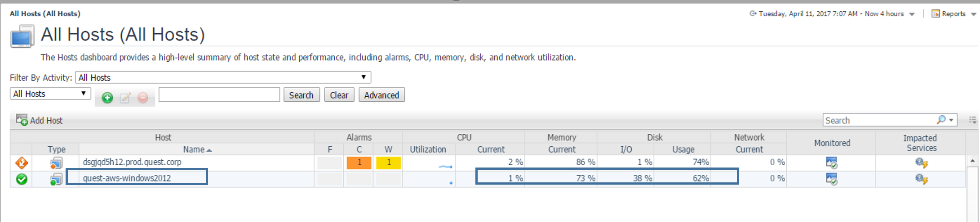Click the Search button
Viewport: 980px width, 222px height.
click(x=301, y=95)
